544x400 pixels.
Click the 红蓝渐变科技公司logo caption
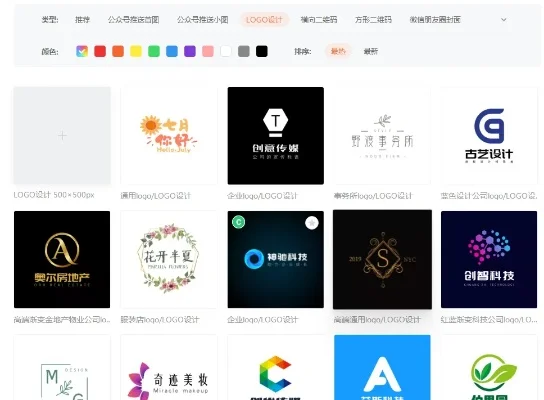coord(489,320)
